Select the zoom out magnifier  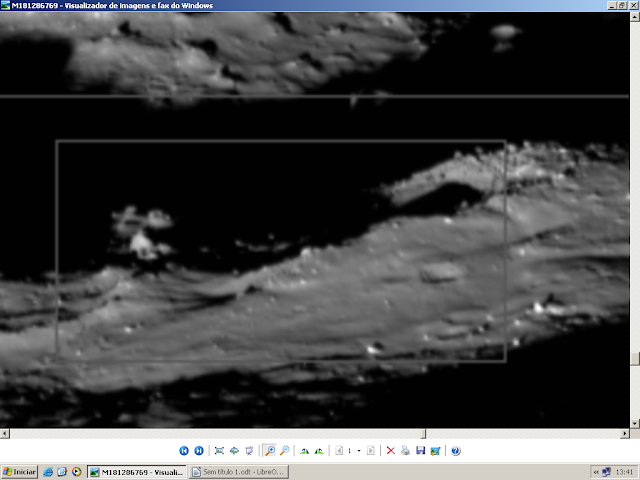(284, 451)
